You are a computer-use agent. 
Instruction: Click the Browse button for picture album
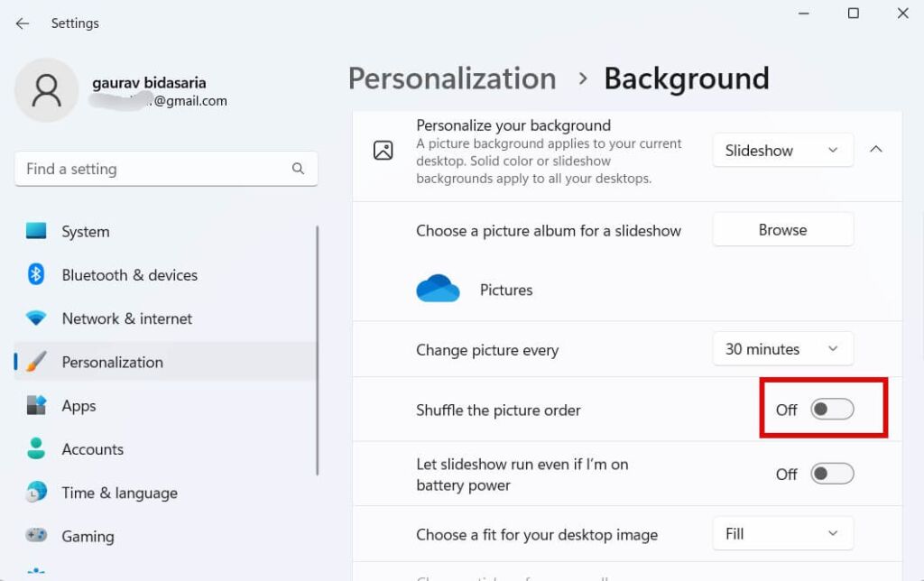tap(782, 230)
